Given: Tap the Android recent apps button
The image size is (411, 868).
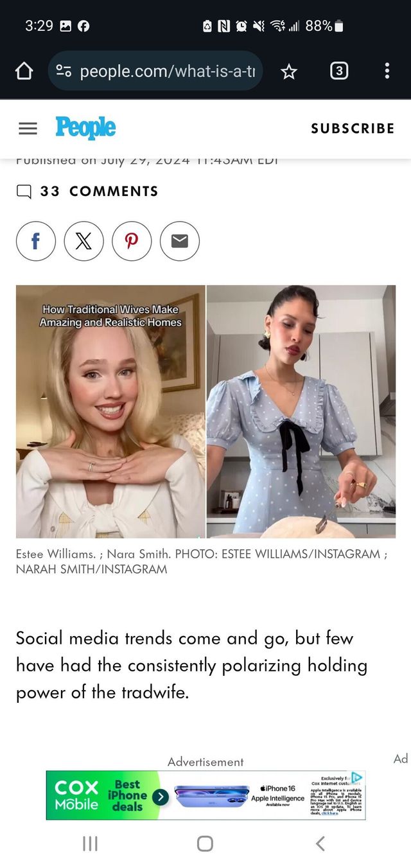Looking at the screenshot, I should [x=90, y=844].
